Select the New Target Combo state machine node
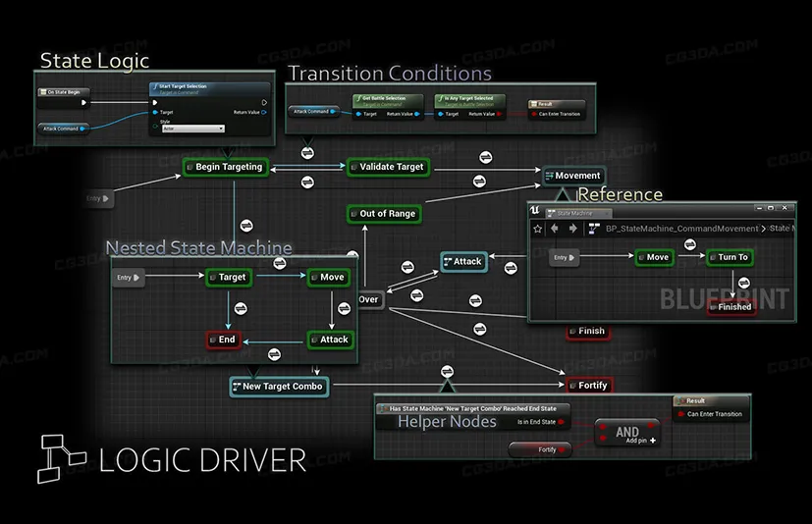The height and width of the screenshot is (524, 812). pos(277,387)
